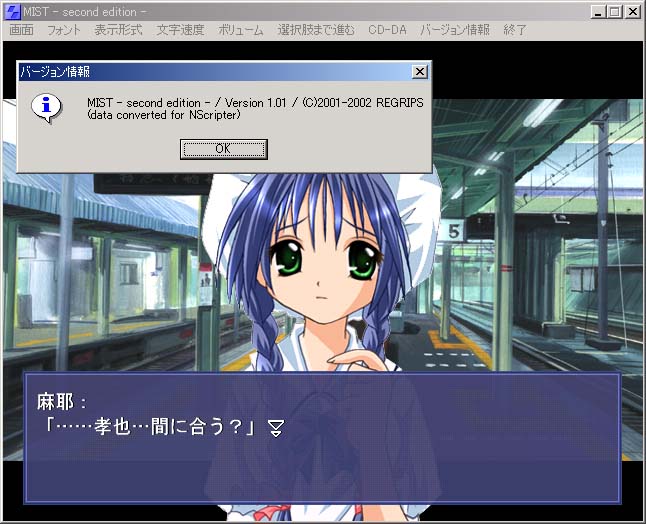Image resolution: width=646 pixels, height=524 pixels.
Task: Open the バージョン情報 menu
Action: coord(455,30)
